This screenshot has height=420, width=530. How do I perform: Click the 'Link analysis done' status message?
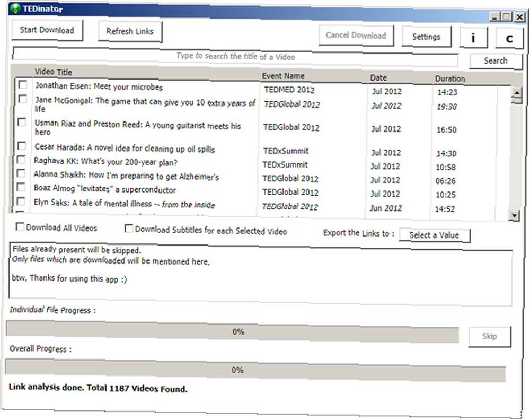tap(98, 388)
